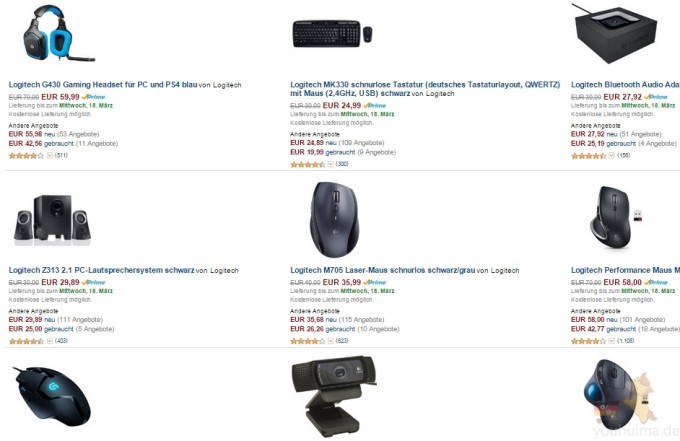Viewport: 680px width, 441px height.
Task: Click the trackball mouse product image
Action: (611, 395)
